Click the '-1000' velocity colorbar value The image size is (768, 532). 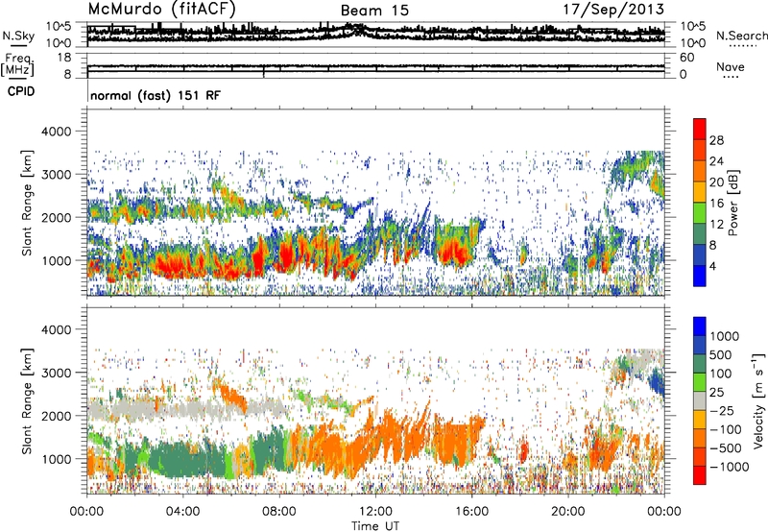[x=730, y=467]
